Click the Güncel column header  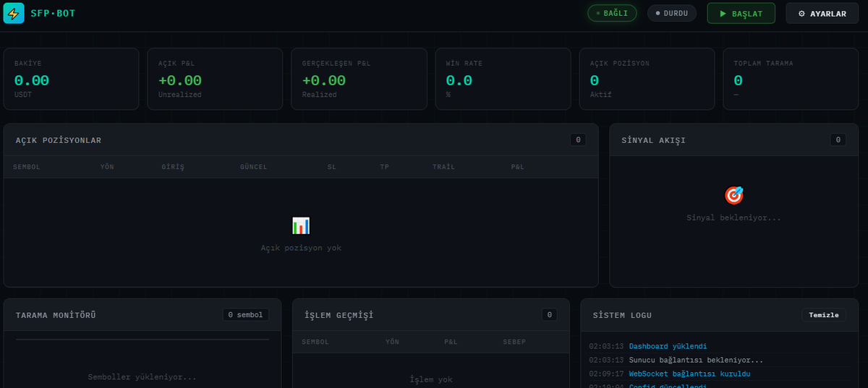pyautogui.click(x=254, y=167)
